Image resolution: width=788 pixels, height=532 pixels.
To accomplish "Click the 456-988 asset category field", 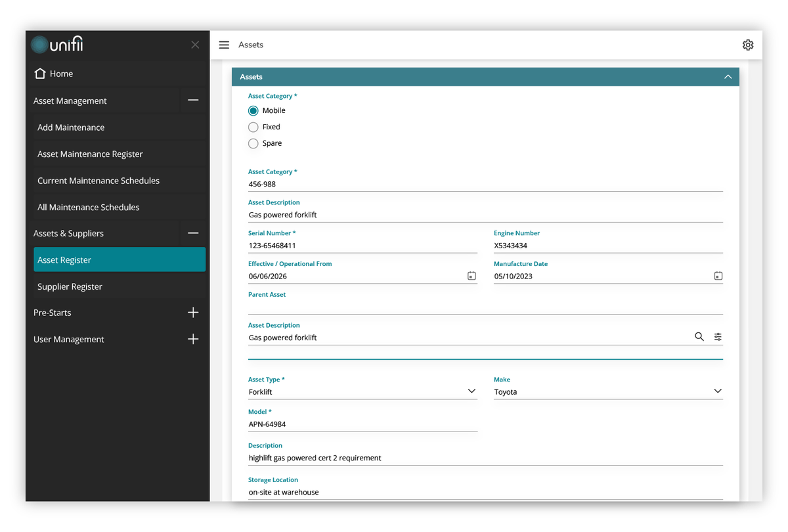I will coord(485,184).
